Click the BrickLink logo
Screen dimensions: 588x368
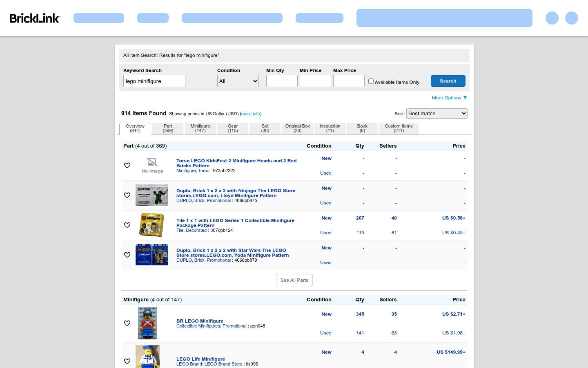click(35, 18)
